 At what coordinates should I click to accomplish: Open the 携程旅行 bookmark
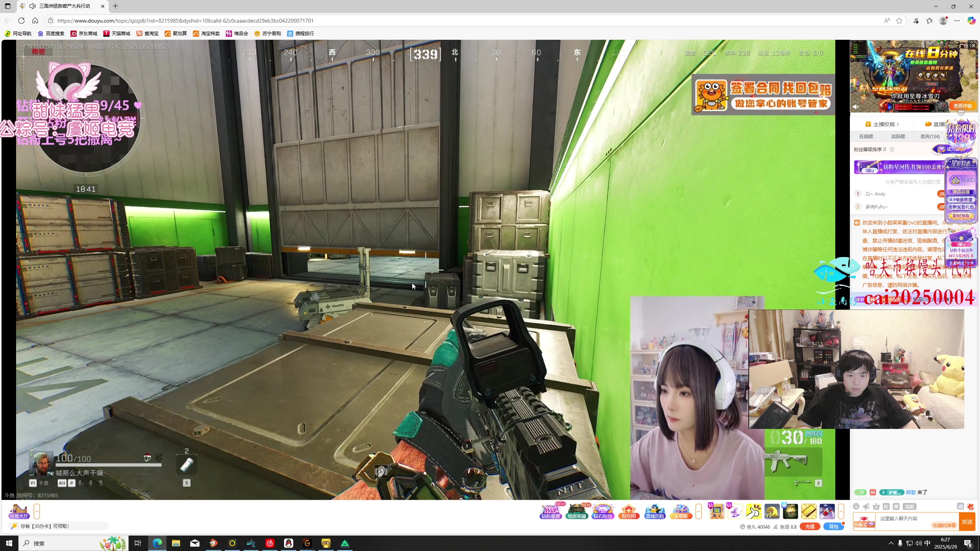301,34
